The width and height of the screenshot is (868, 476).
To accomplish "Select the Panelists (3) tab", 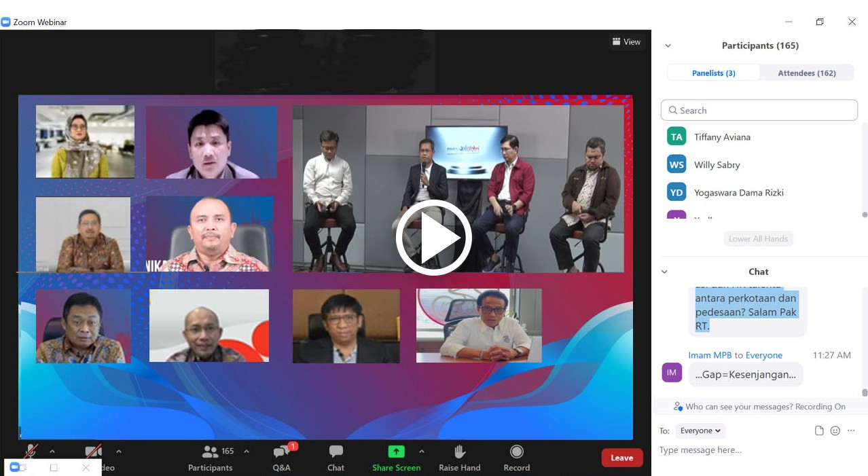I will tap(713, 73).
